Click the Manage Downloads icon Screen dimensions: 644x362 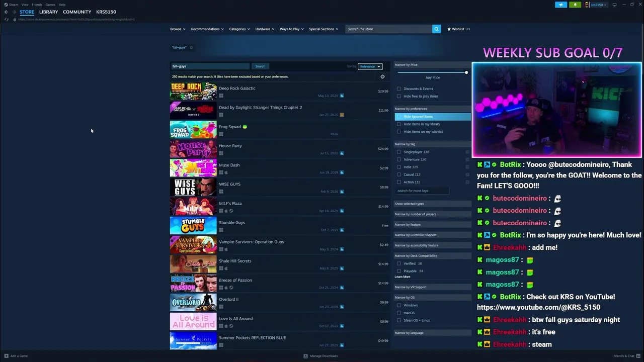[305, 356]
